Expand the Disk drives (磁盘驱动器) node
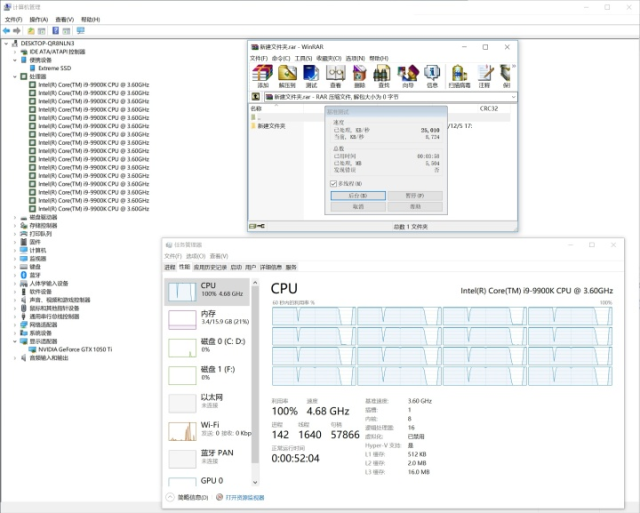The width and height of the screenshot is (640, 513). [14, 217]
